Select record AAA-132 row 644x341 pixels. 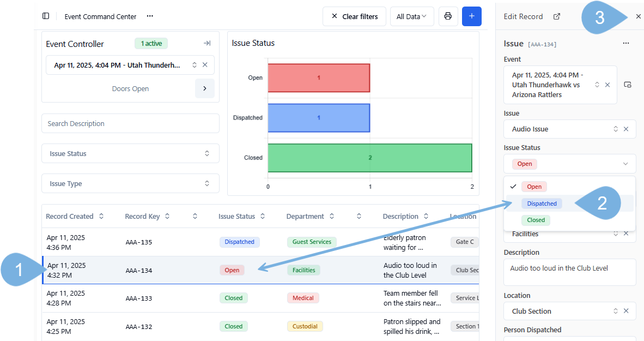point(260,327)
